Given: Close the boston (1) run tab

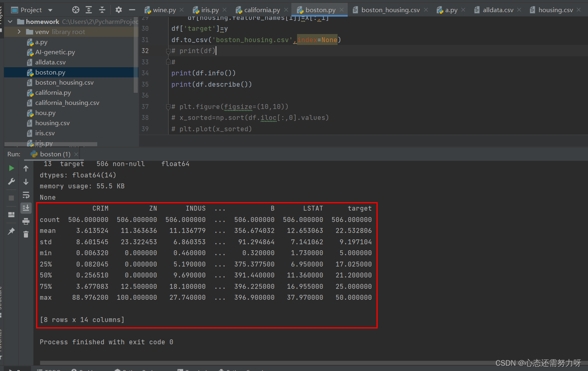Looking at the screenshot, I should 76,154.
